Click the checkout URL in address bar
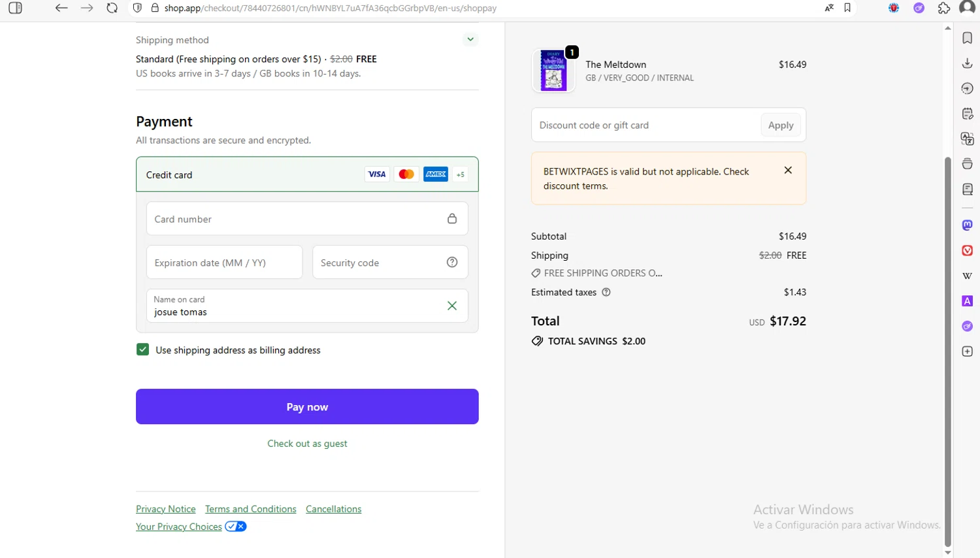Viewport: 980px width, 558px height. pos(330,8)
